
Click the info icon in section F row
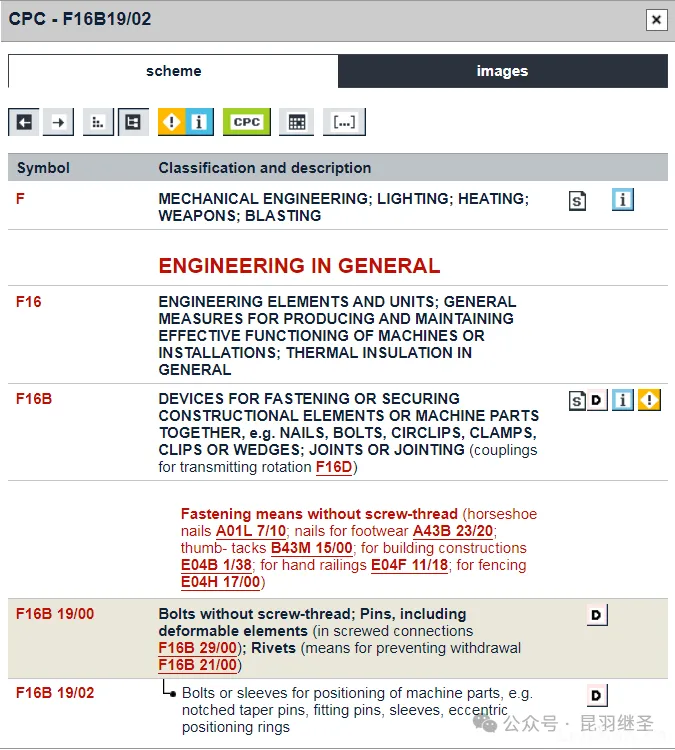[x=623, y=200]
